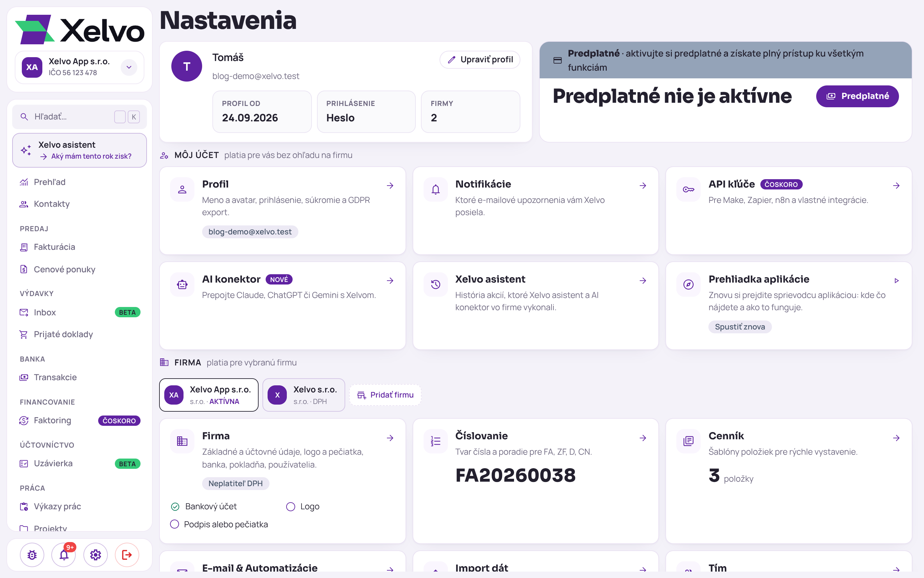The width and height of the screenshot is (924, 578).
Task: Click the search magnifier icon
Action: click(24, 117)
